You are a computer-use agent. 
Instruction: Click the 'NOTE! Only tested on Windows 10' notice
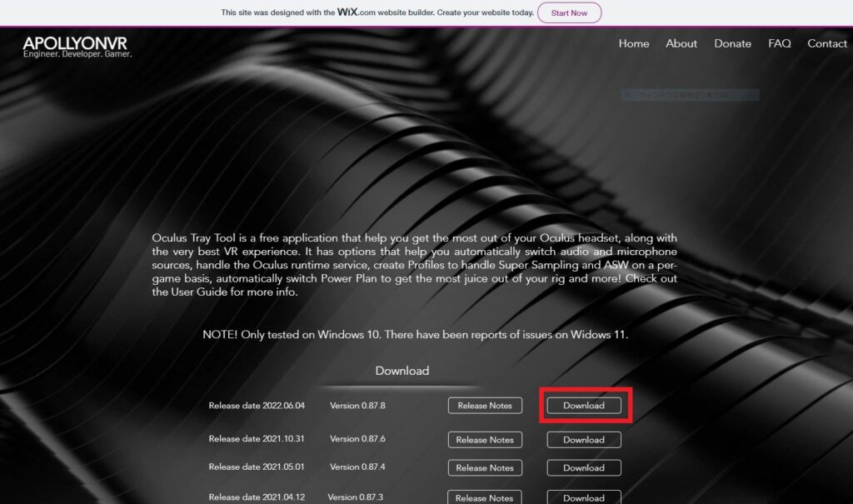tap(415, 334)
